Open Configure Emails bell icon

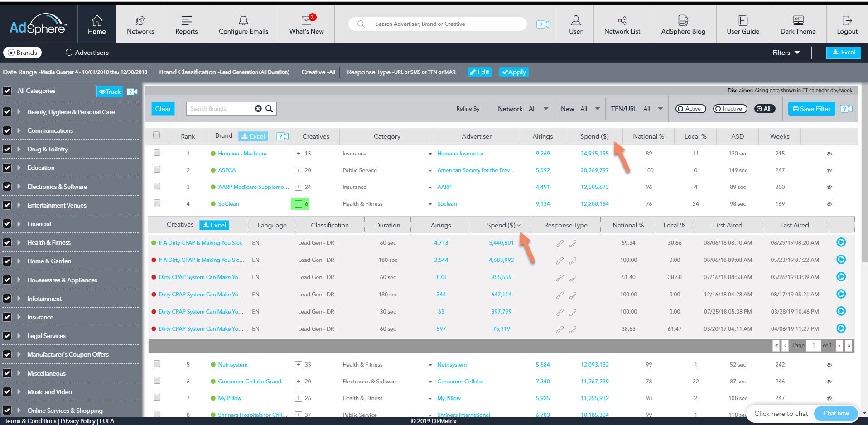click(x=243, y=20)
